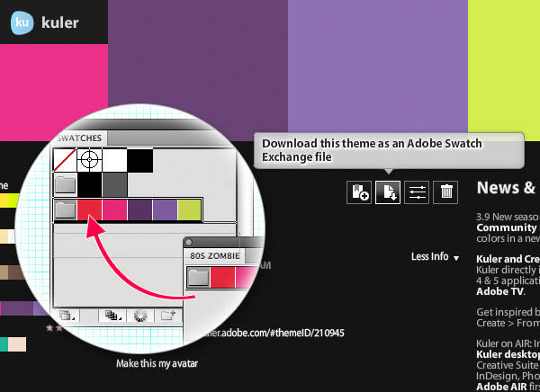The width and height of the screenshot is (540, 392).
Task: Select the 80S ZOMBIE panel tab
Action: (x=211, y=255)
